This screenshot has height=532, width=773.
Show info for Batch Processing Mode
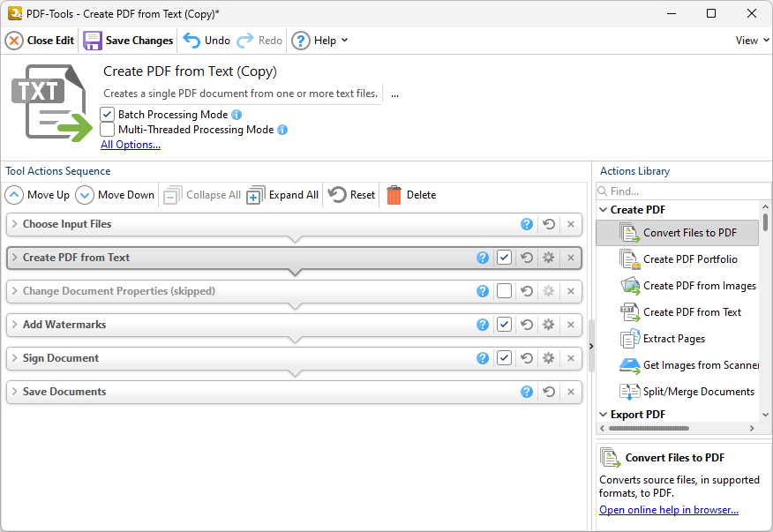click(x=236, y=115)
